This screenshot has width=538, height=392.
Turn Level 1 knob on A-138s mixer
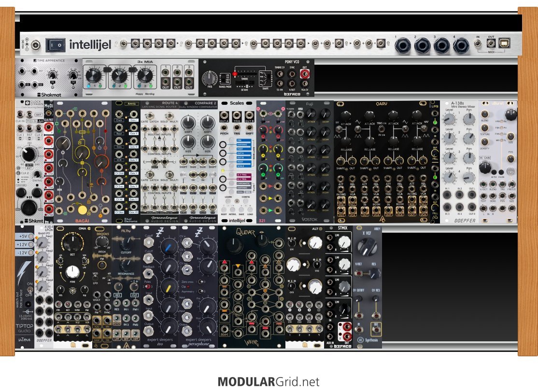449,119
